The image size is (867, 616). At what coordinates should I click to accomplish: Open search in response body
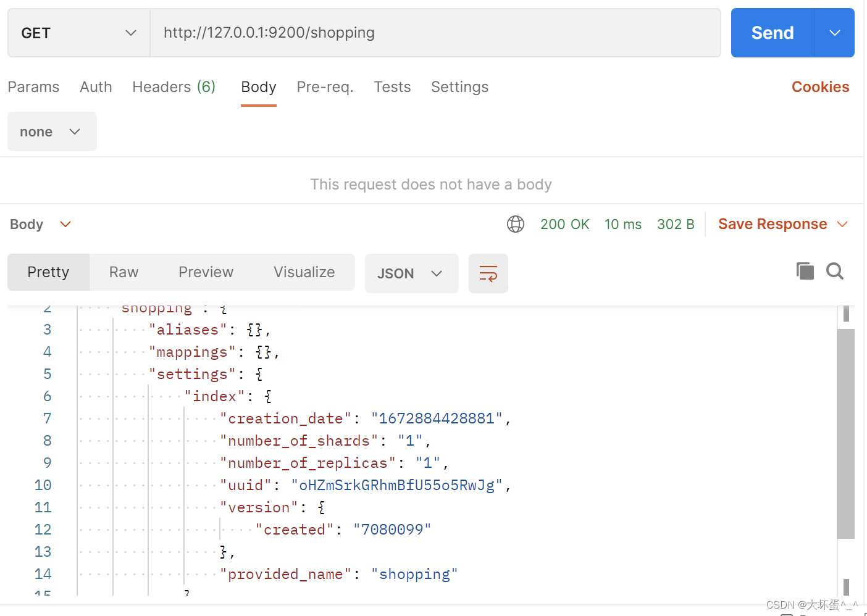pyautogui.click(x=835, y=271)
